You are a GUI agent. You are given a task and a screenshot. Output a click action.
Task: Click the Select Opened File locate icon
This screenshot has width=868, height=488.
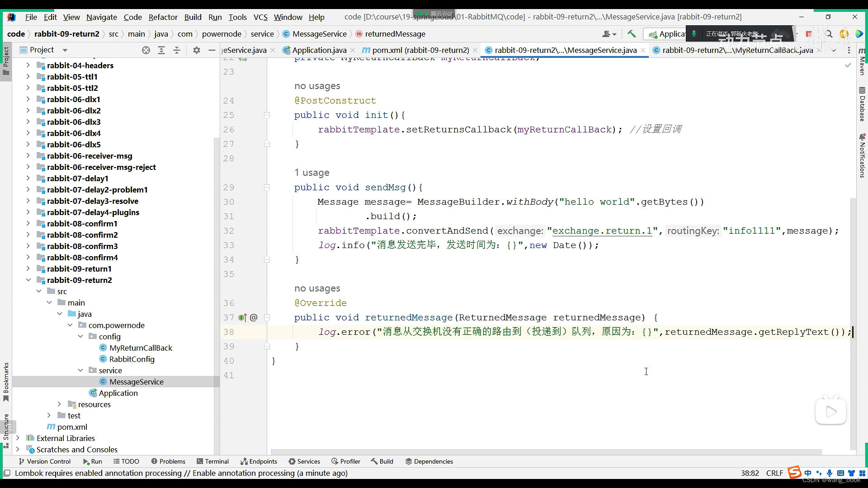click(x=146, y=50)
